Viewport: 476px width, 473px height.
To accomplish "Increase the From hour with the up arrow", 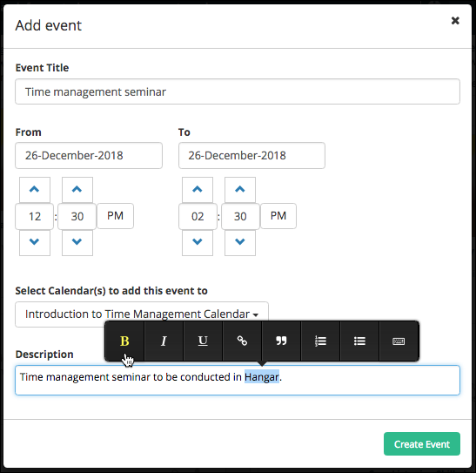I will (35, 190).
